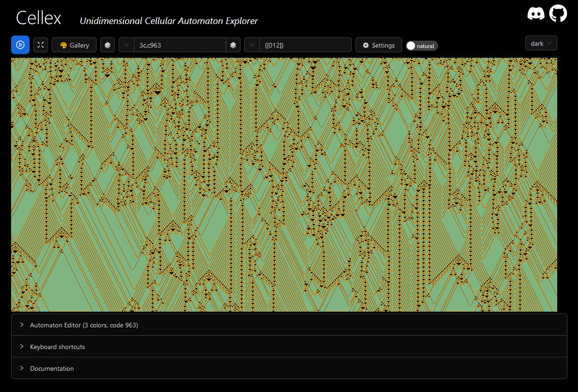
Task: Click the 3c,c963 rule input field
Action: pos(180,45)
